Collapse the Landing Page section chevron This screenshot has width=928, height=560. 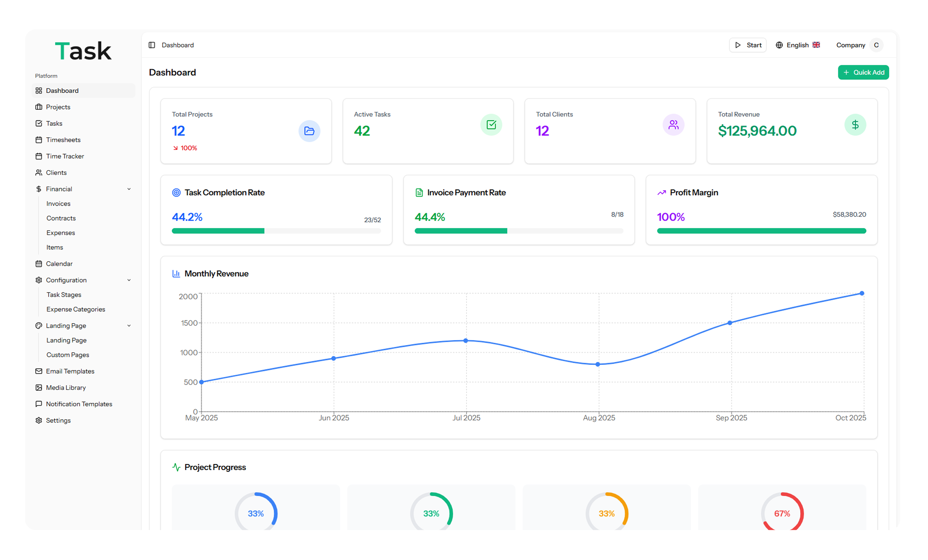click(129, 325)
